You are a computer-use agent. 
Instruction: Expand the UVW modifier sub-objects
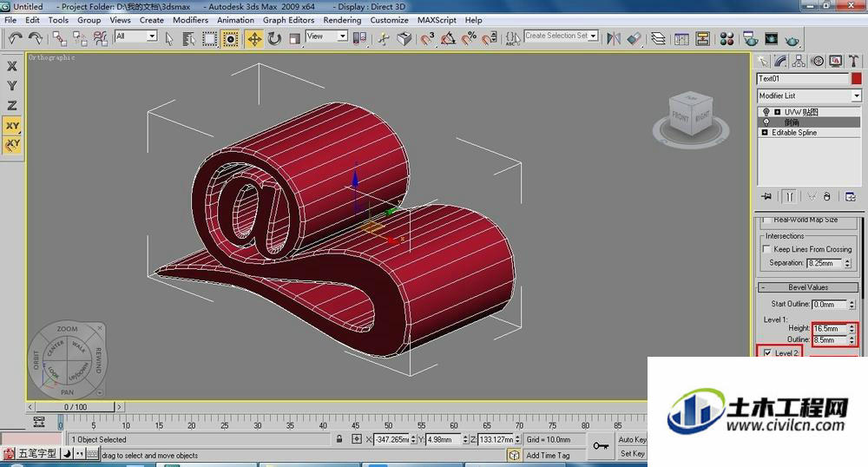777,112
